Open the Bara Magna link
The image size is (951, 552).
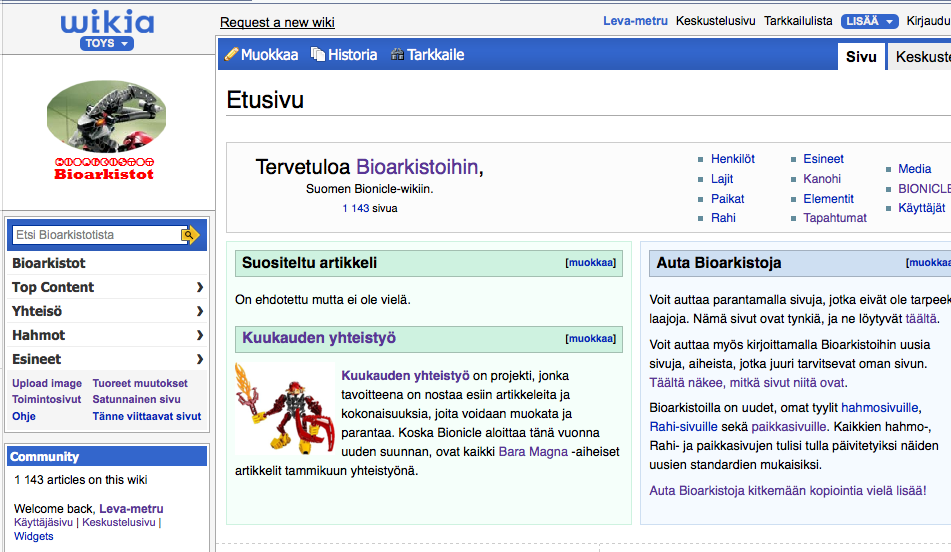click(533, 452)
